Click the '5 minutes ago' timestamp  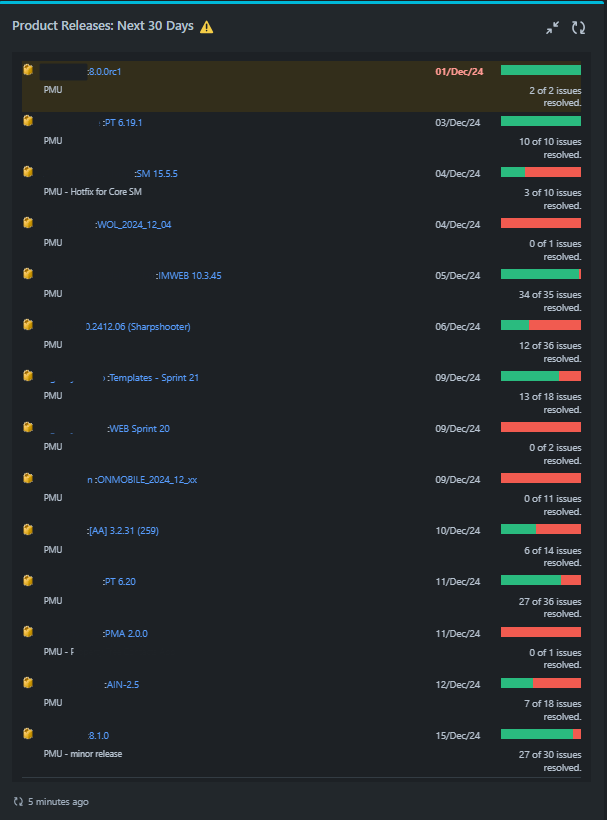click(x=58, y=802)
